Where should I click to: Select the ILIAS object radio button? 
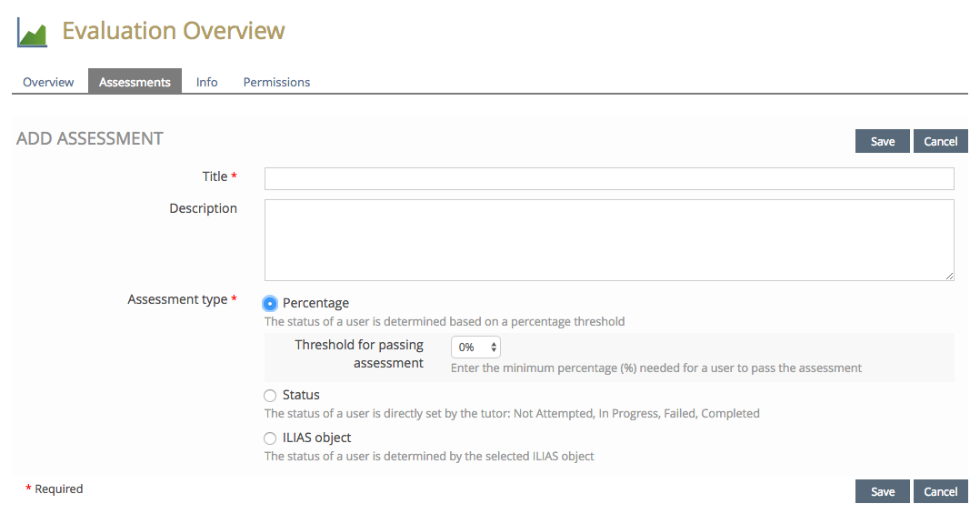[270, 438]
